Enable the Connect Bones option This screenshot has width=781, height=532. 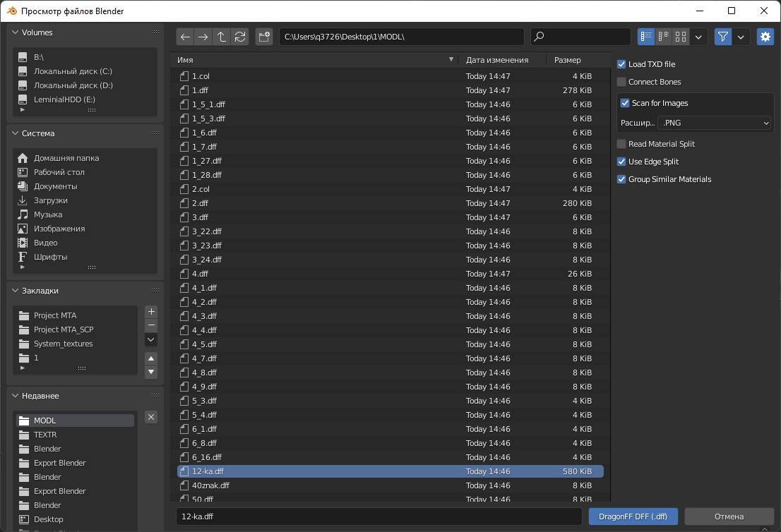coord(622,82)
